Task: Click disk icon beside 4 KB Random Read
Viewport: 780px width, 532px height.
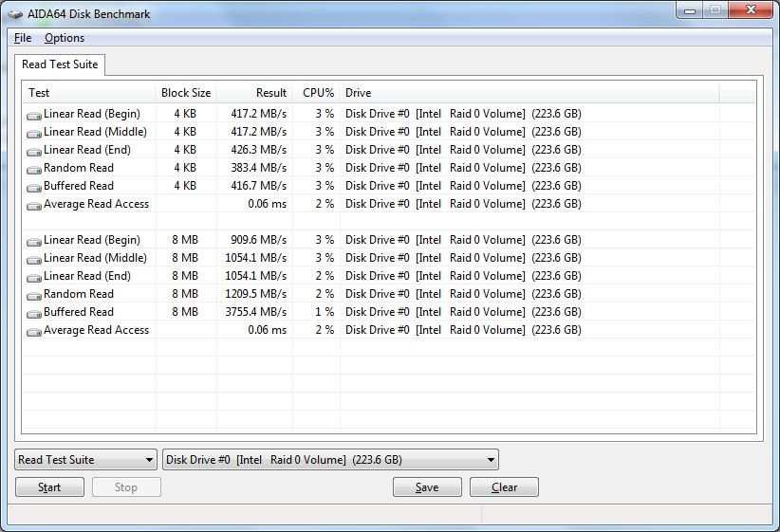Action: click(34, 169)
